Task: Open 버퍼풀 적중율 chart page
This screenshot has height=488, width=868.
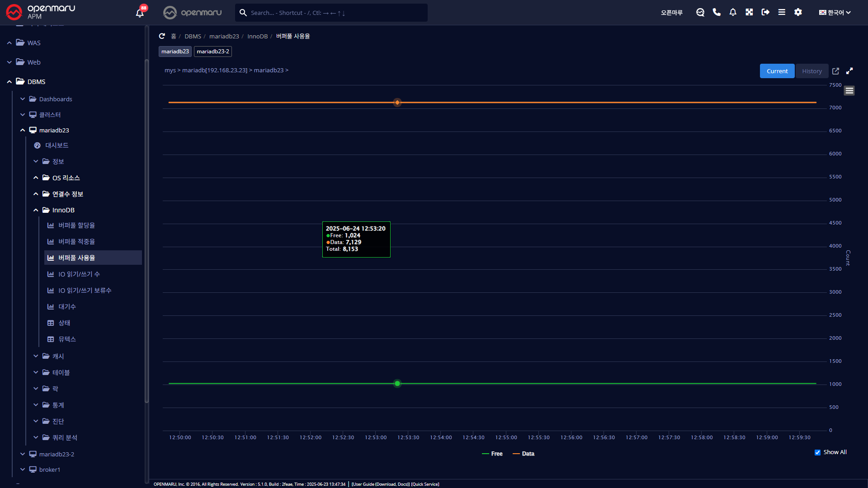Action: point(76,241)
